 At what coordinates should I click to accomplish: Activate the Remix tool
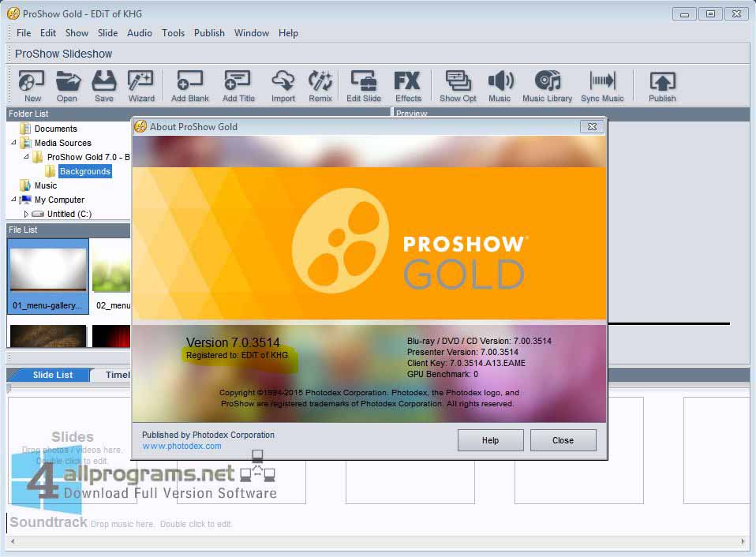click(x=320, y=86)
